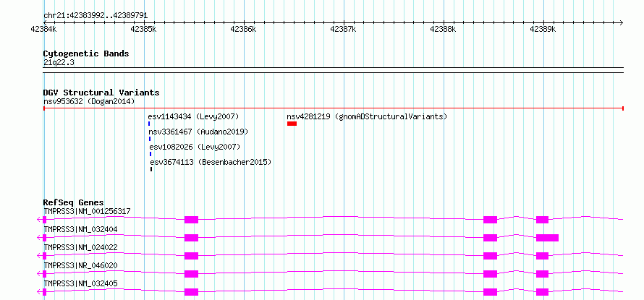Click NM_024022 exon near 42388.5k
The width and height of the screenshot is (644, 300).
click(x=490, y=256)
